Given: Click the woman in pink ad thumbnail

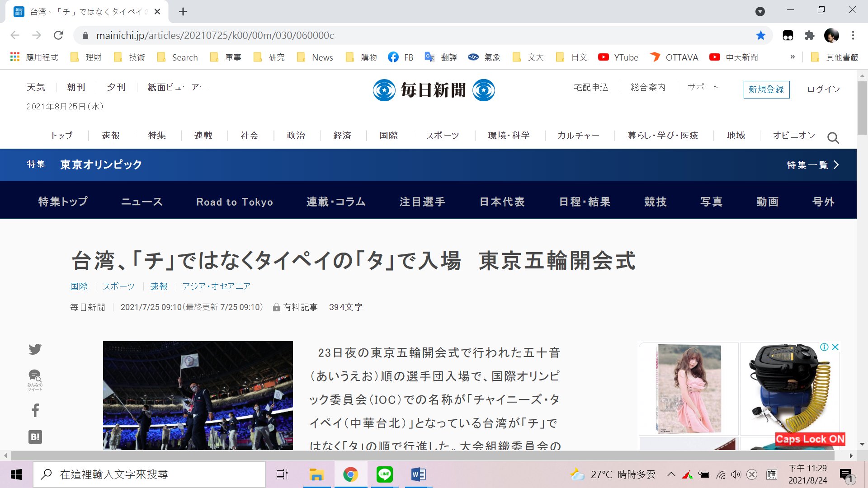Looking at the screenshot, I should click(689, 389).
